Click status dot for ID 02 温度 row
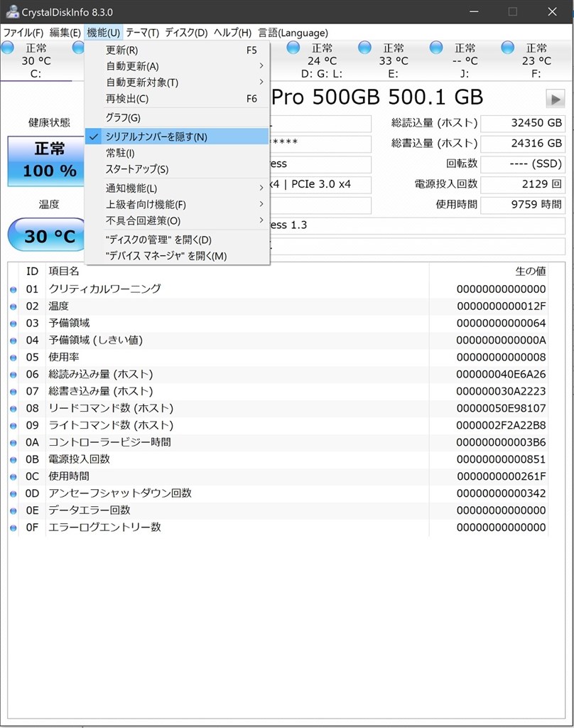 pyautogui.click(x=13, y=307)
